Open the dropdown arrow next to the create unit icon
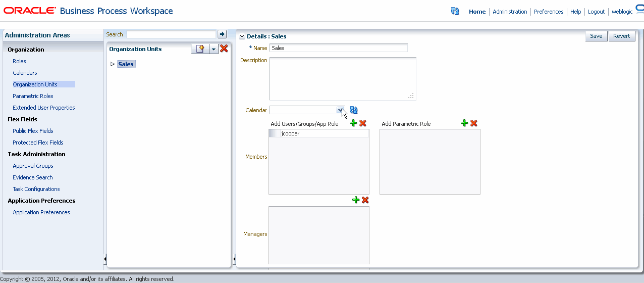644x283 pixels. click(213, 49)
